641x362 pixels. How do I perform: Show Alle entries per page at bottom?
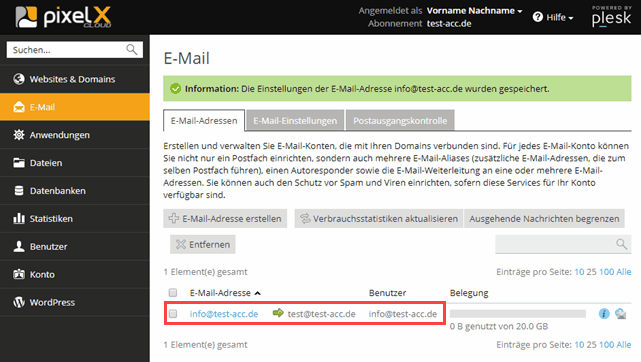click(623, 344)
